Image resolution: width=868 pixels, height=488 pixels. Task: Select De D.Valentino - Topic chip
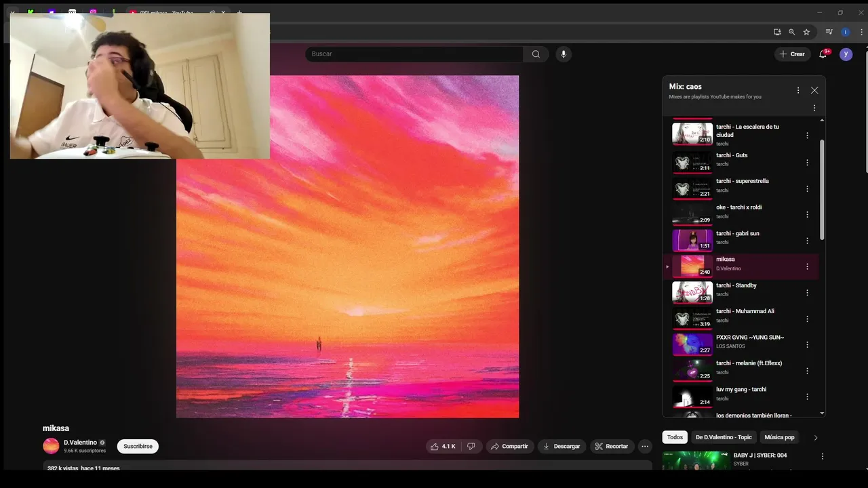click(x=724, y=437)
